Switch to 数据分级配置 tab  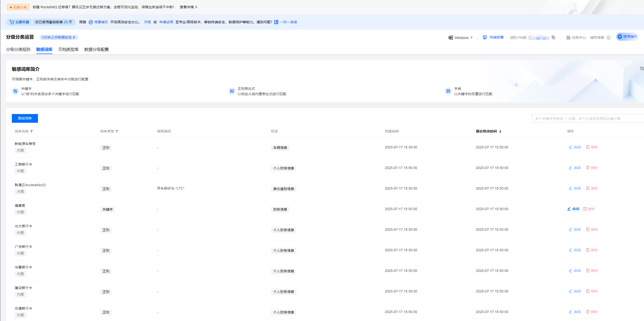[96, 49]
